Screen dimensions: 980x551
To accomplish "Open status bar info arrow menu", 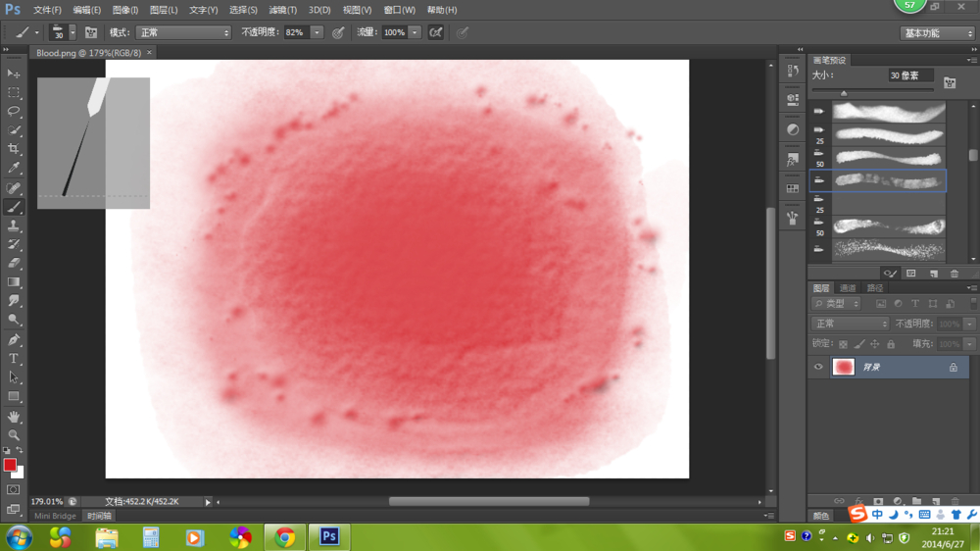I will tap(208, 502).
